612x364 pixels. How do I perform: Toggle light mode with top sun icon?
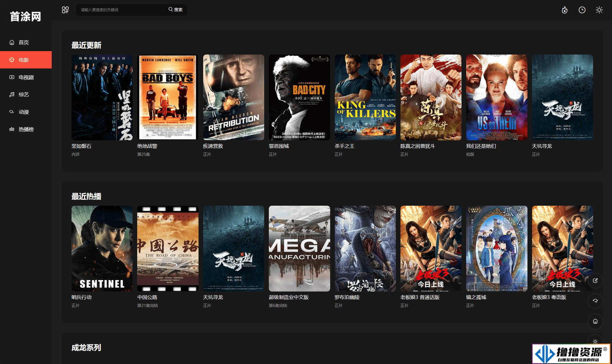click(599, 10)
